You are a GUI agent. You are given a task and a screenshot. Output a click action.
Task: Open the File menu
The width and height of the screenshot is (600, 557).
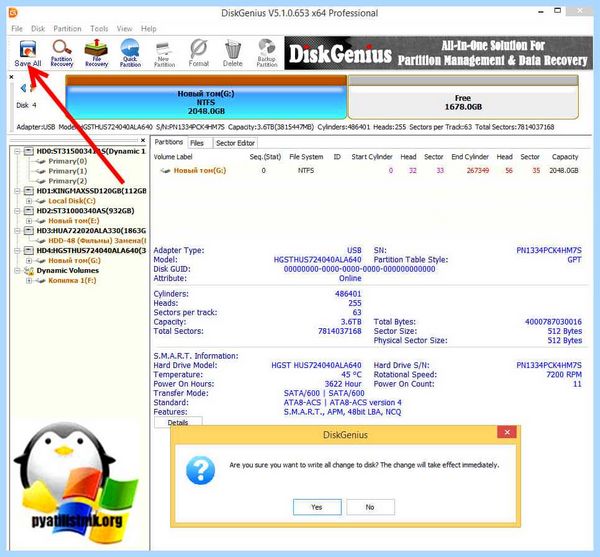coord(17,29)
